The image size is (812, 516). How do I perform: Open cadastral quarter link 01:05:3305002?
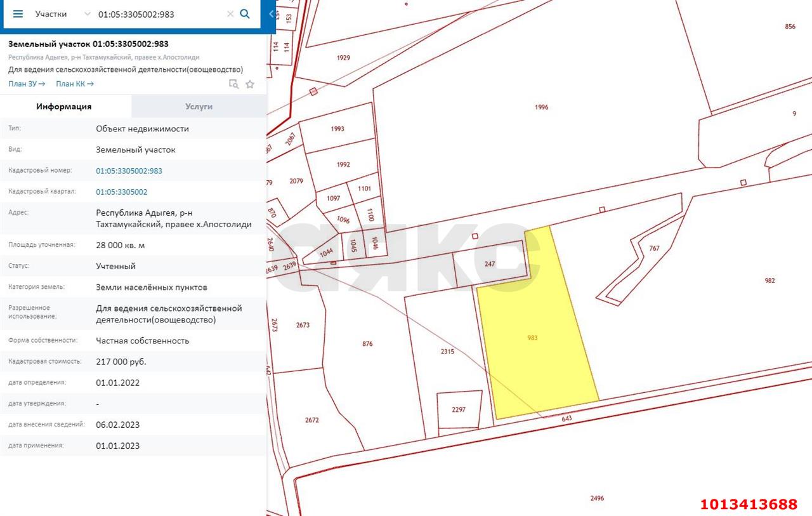tap(121, 192)
